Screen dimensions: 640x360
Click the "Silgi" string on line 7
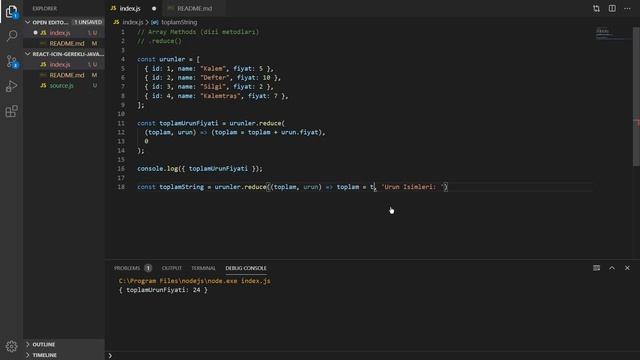(x=213, y=87)
